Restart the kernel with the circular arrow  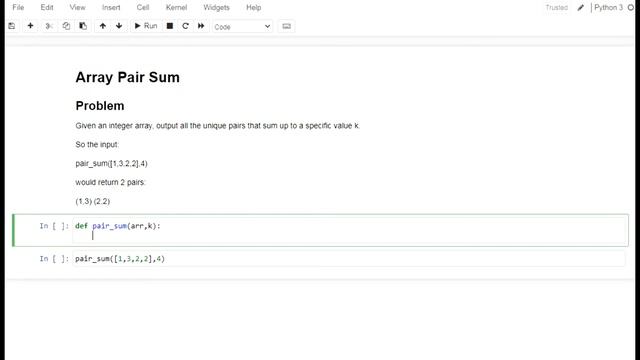pyautogui.click(x=185, y=26)
